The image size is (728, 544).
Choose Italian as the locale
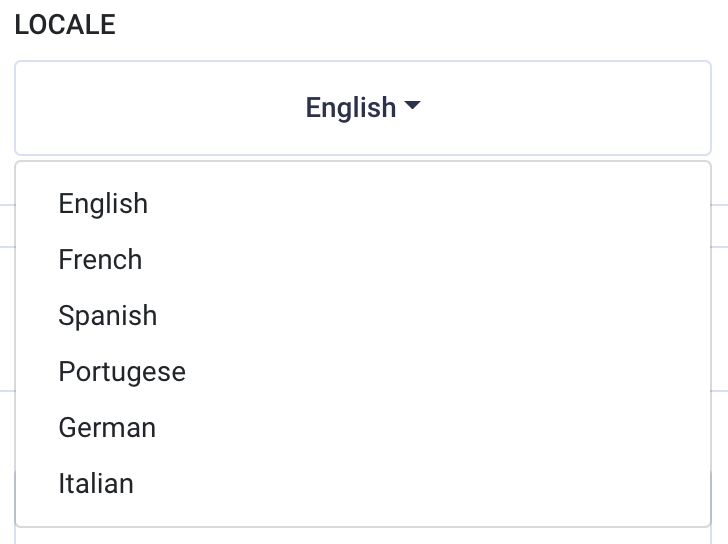coord(96,484)
